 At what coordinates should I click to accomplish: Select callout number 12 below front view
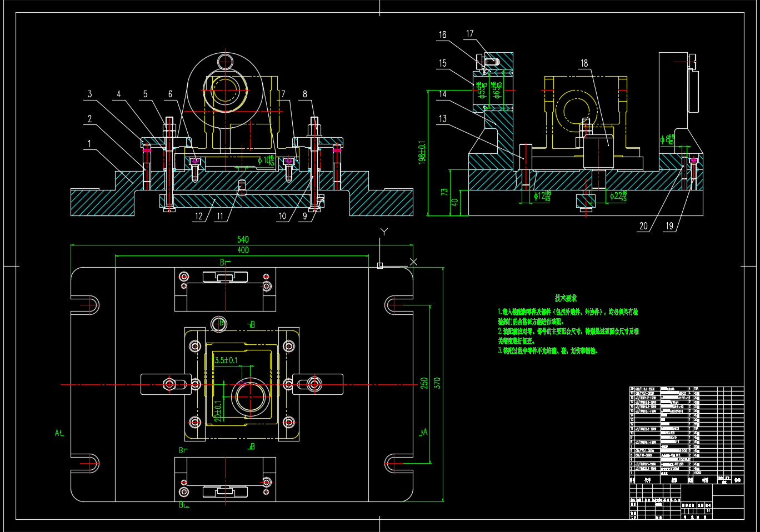(199, 217)
